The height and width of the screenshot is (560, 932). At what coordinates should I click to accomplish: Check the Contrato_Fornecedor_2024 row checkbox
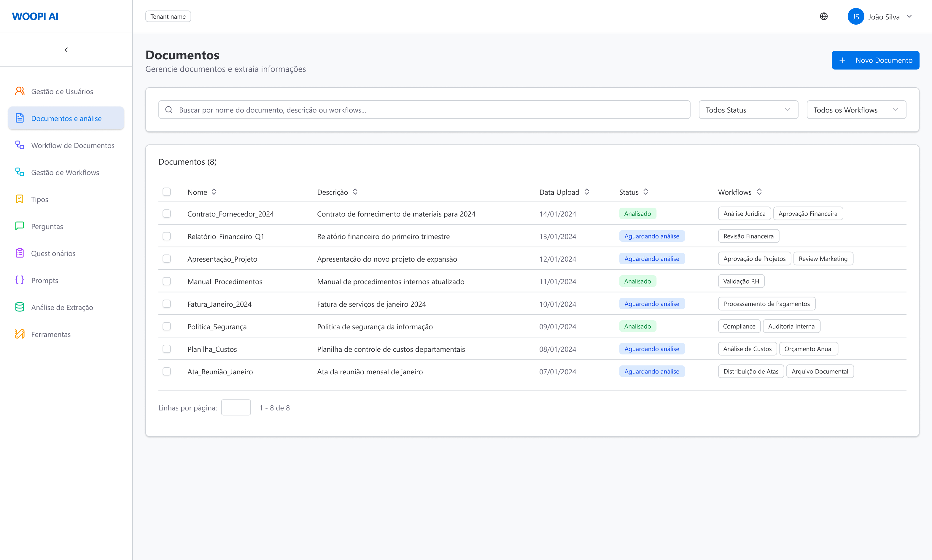[166, 214]
